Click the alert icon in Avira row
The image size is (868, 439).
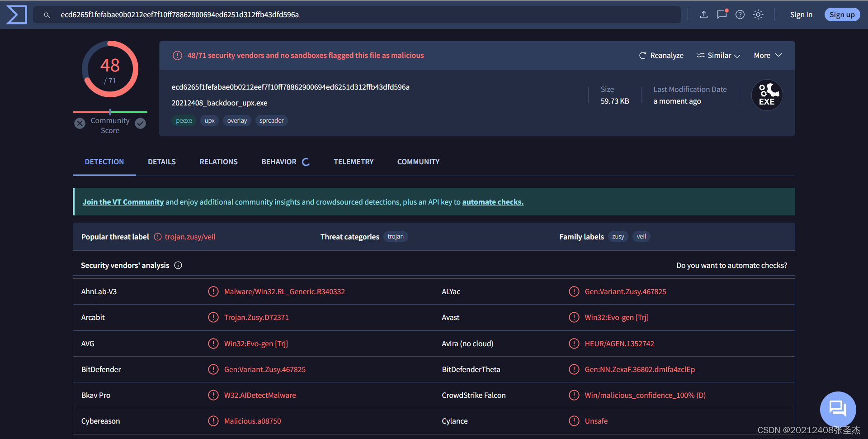[574, 344]
